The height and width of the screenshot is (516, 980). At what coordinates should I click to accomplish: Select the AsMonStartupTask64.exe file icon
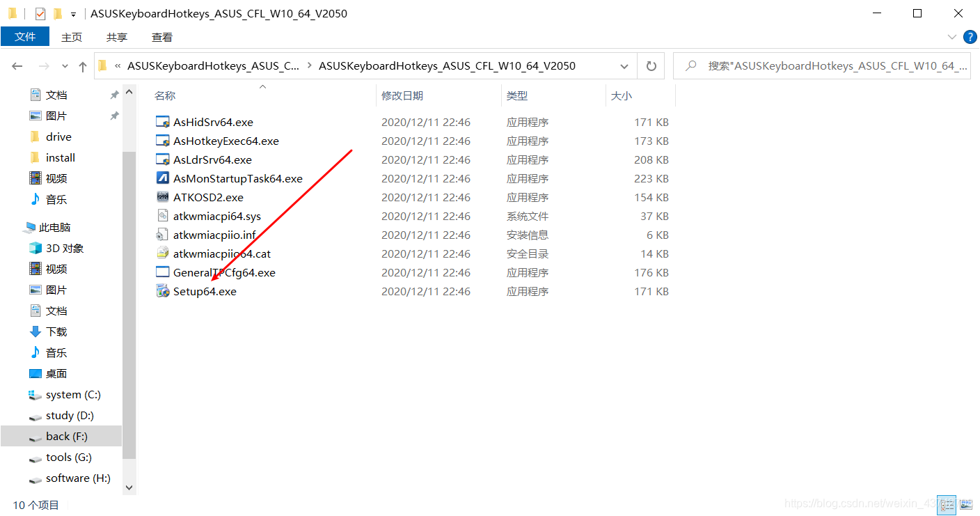click(163, 178)
